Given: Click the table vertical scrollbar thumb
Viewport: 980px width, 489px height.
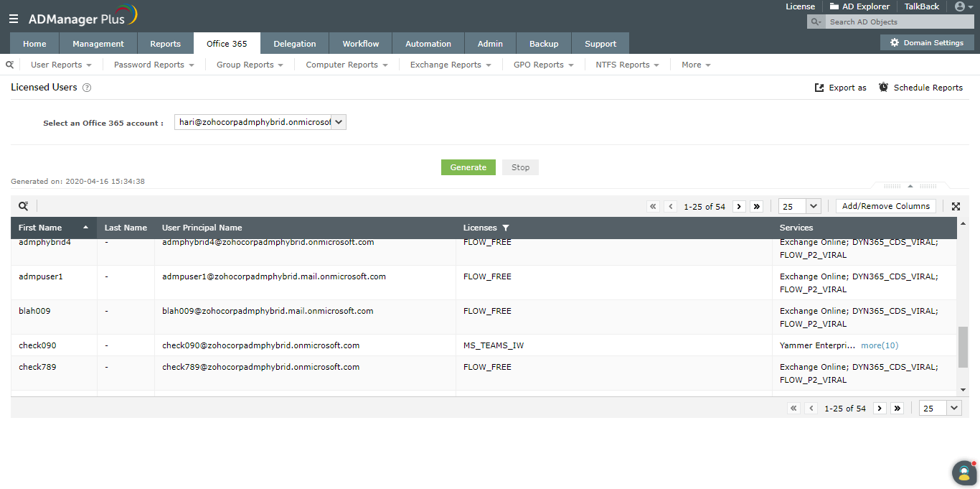Looking at the screenshot, I should point(963,348).
